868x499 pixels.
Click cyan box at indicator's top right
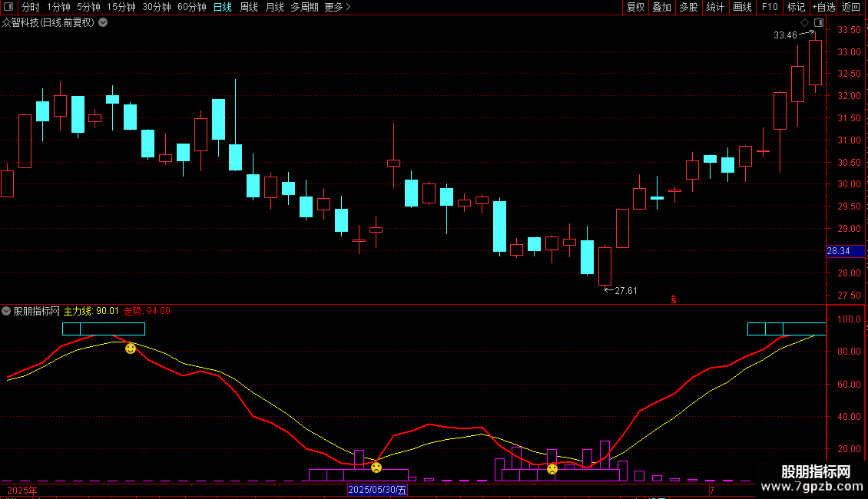point(787,329)
